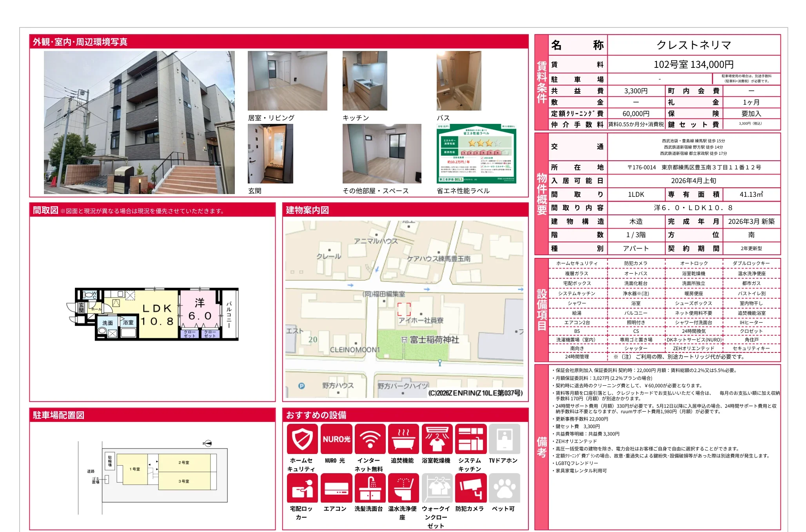Click the 温水洗浄便座 toilet icon

click(x=403, y=488)
